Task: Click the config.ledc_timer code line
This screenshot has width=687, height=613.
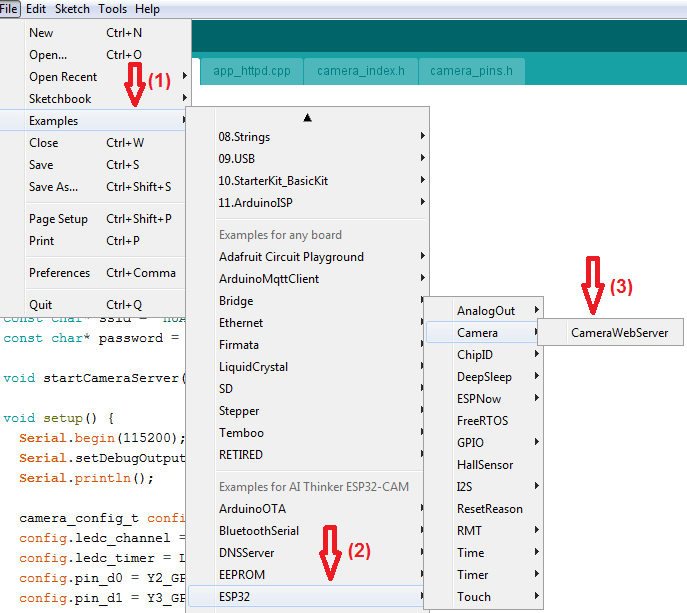Action: tap(102, 558)
